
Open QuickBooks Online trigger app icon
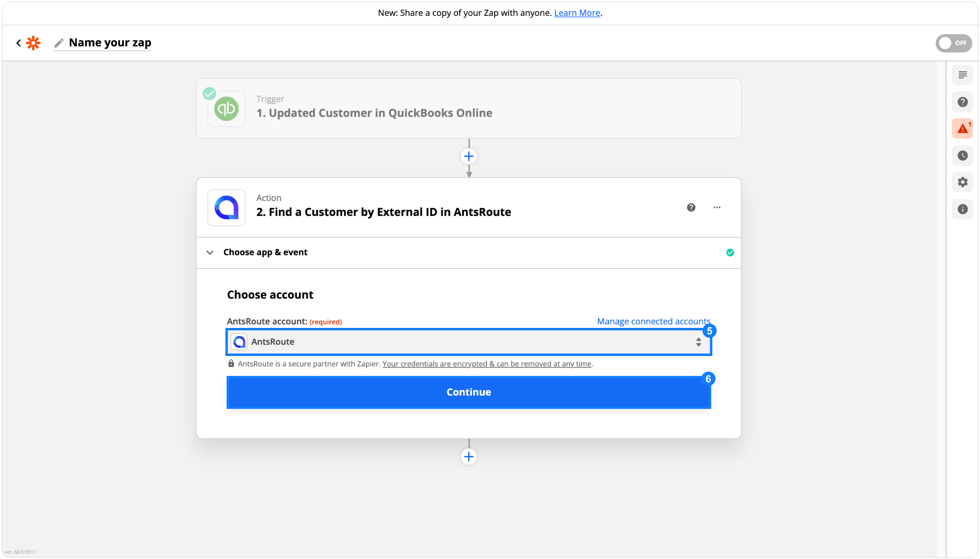(x=227, y=109)
